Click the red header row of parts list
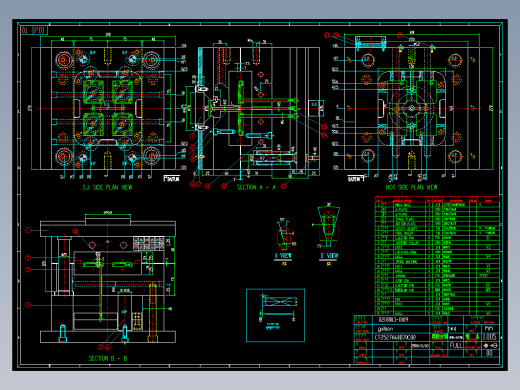 click(x=437, y=199)
